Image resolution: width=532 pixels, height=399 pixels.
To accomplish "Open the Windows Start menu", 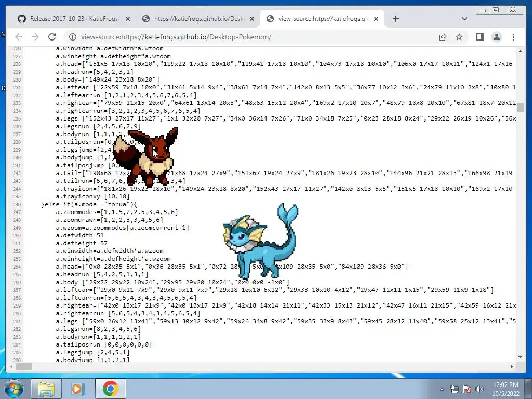I will [x=14, y=389].
